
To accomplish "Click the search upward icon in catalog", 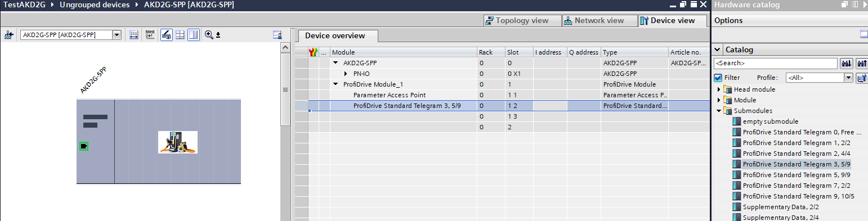I will 861,64.
